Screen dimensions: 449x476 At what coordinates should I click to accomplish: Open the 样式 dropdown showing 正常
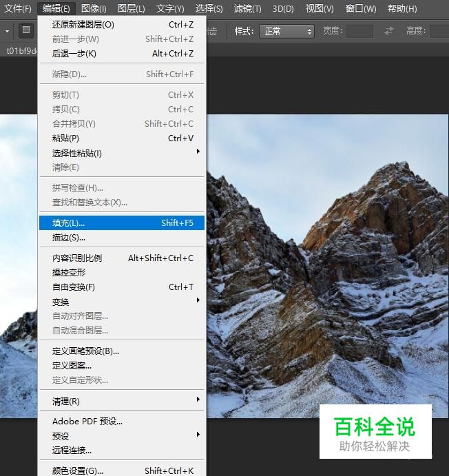pos(286,31)
